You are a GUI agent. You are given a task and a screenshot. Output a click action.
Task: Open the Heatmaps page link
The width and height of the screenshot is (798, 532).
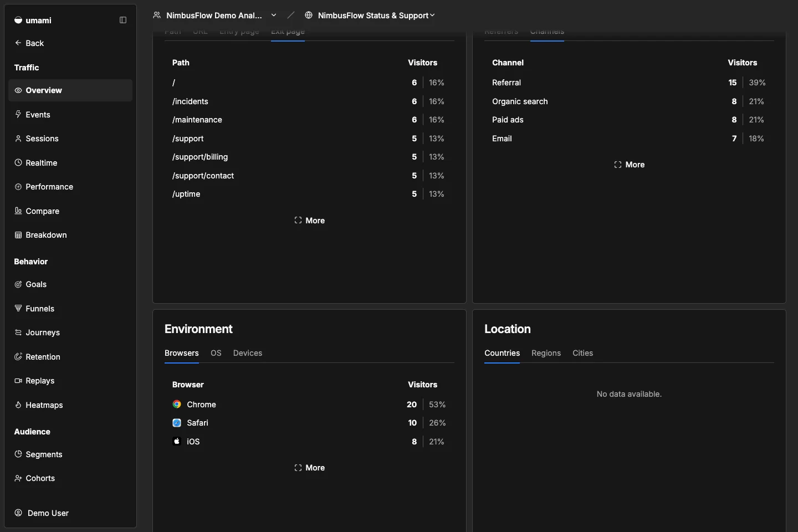[70, 405]
